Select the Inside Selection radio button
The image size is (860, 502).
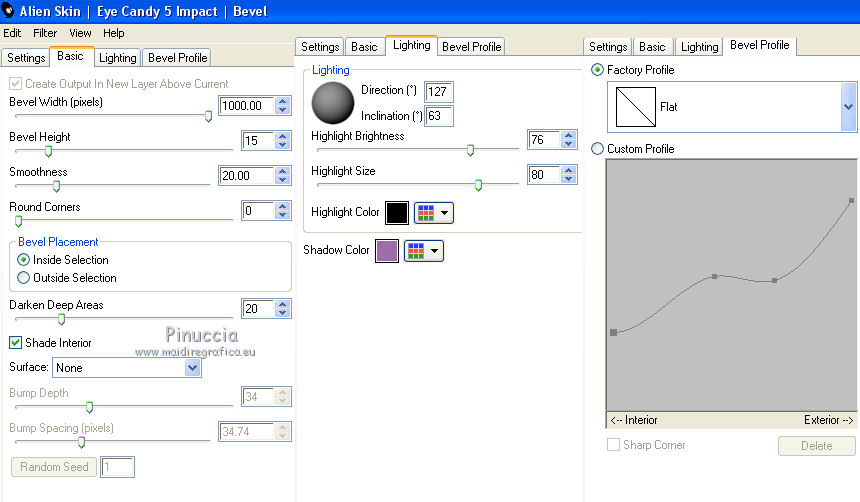point(23,260)
